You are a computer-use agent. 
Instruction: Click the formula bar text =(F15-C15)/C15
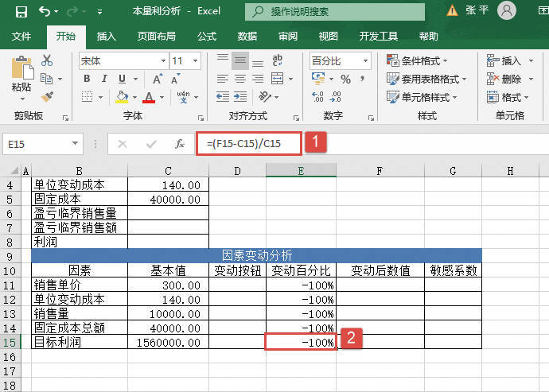243,143
